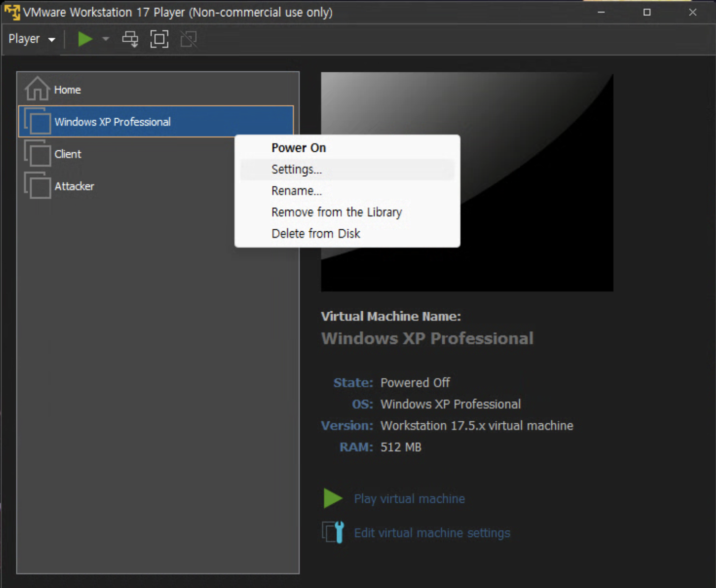Click the Powered Off state text
The width and height of the screenshot is (716, 588).
tap(415, 383)
